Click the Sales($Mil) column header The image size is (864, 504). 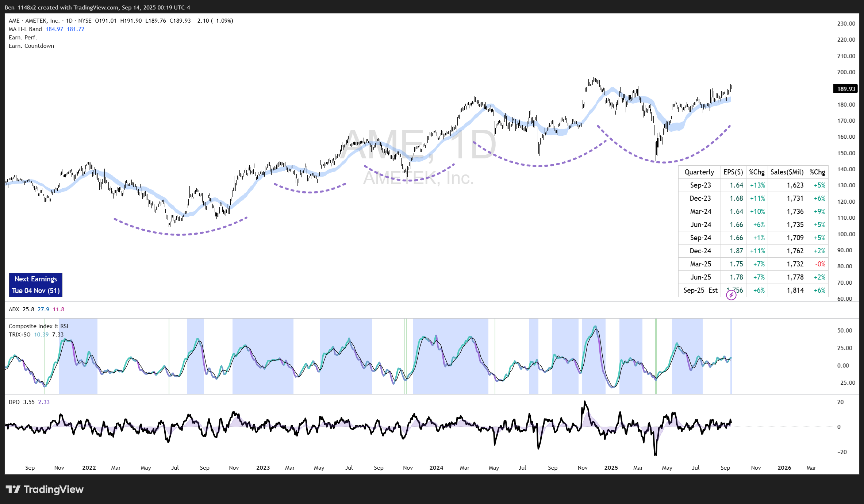[787, 172]
